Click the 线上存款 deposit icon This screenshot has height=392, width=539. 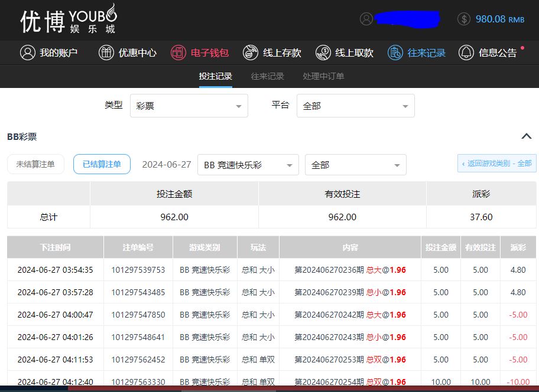pos(250,53)
